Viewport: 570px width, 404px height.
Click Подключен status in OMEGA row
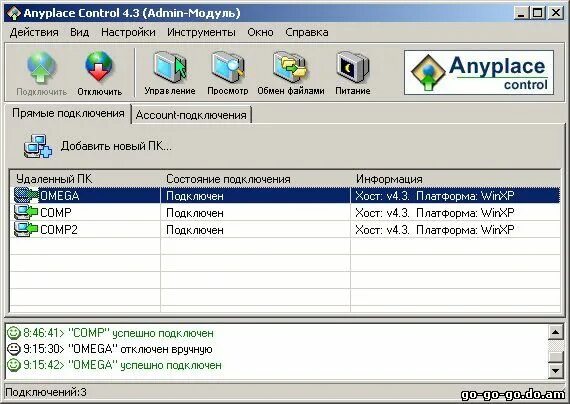point(194,196)
